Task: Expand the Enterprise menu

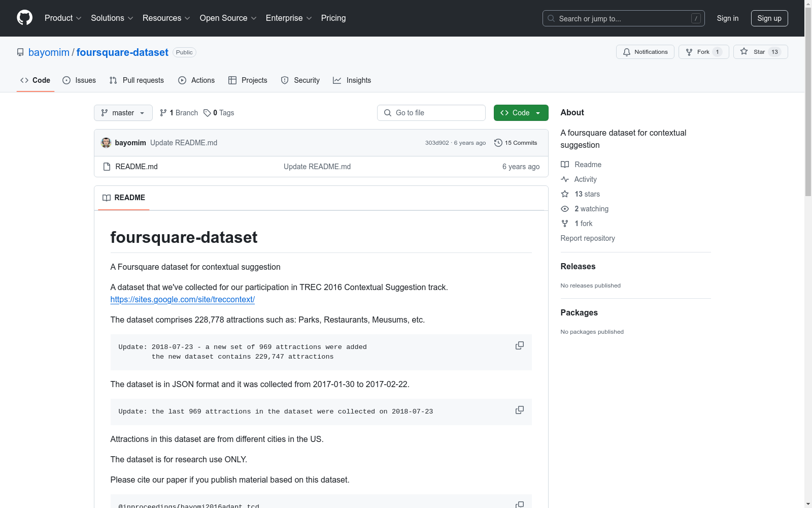Action: pyautogui.click(x=289, y=18)
